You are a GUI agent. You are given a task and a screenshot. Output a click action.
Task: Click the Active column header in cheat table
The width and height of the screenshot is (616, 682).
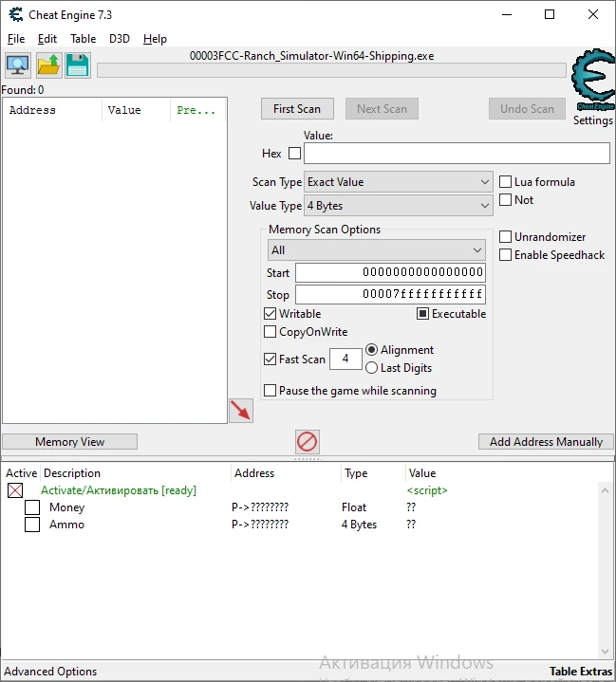21,472
